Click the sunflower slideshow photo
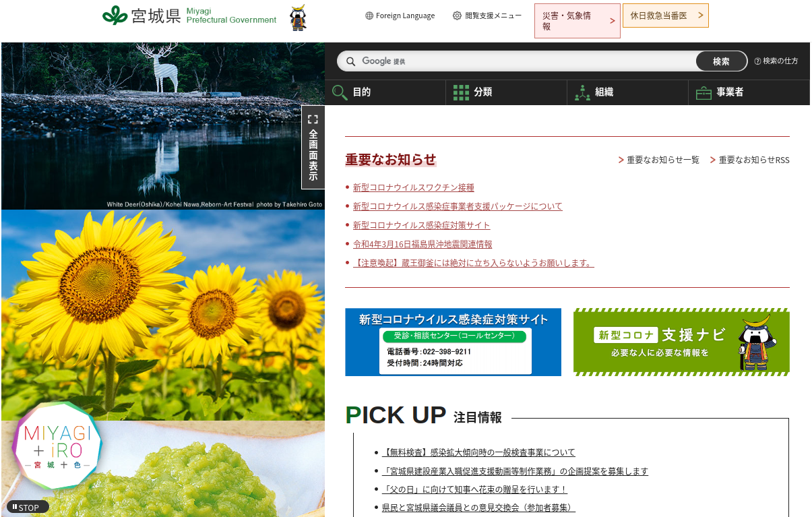Screen dimensions: 812x517 pos(163,315)
